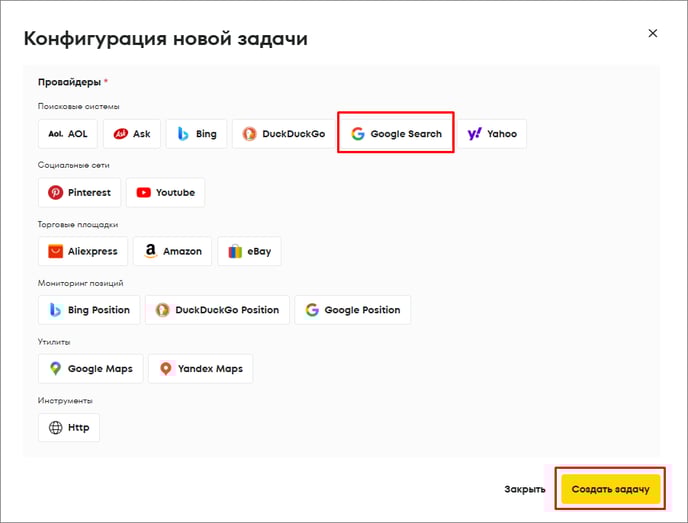Select the Aliexpress marketplace

(x=82, y=251)
